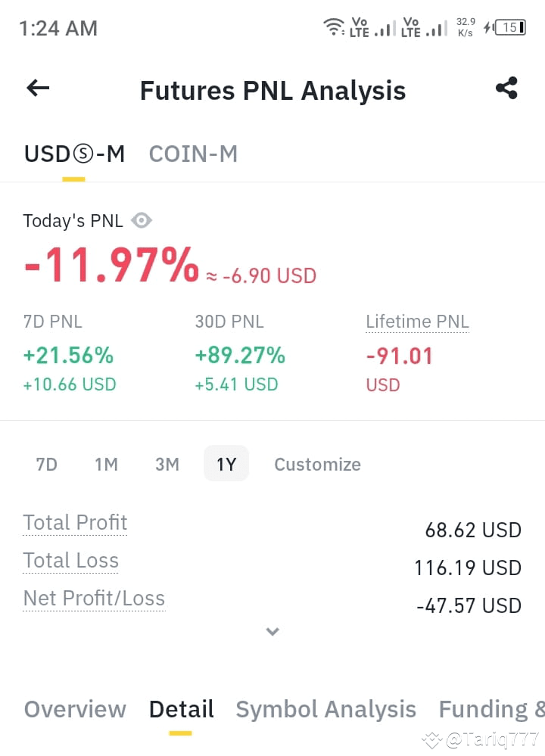The image size is (545, 756).
Task: Select the 7D time range
Action: [x=47, y=465]
